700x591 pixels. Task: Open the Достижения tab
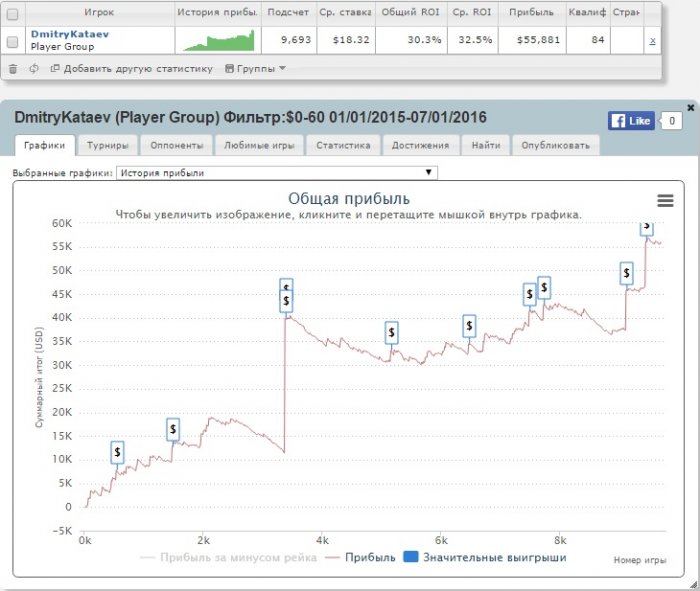[420, 146]
